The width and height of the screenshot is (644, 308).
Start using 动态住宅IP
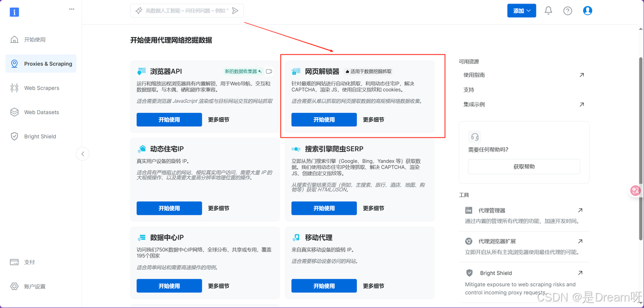point(169,208)
